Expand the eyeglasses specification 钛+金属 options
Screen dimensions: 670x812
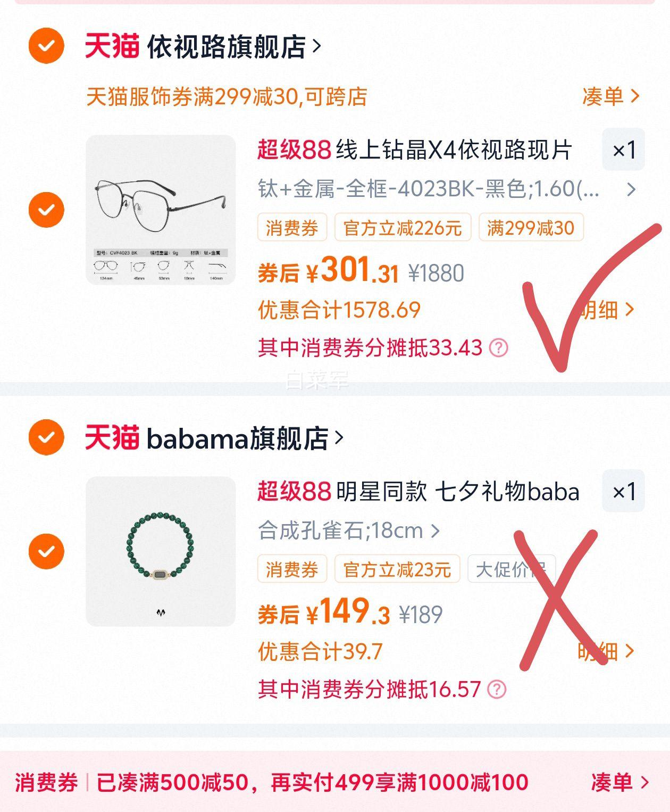click(x=631, y=189)
